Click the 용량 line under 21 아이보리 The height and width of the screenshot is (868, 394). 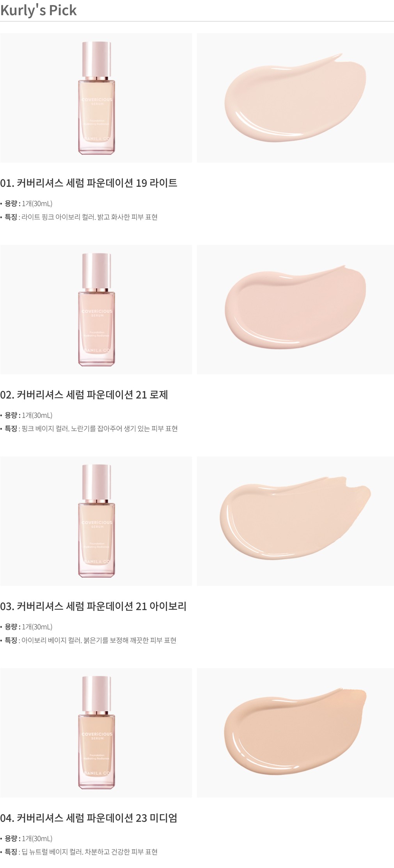[27, 627]
